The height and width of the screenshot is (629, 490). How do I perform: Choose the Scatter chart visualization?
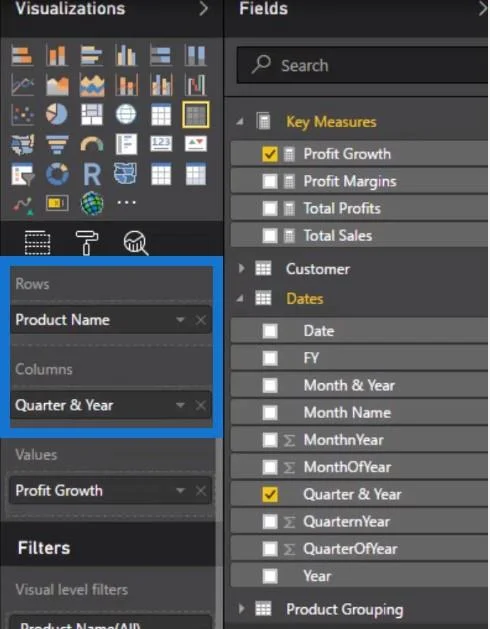pyautogui.click(x=22, y=114)
